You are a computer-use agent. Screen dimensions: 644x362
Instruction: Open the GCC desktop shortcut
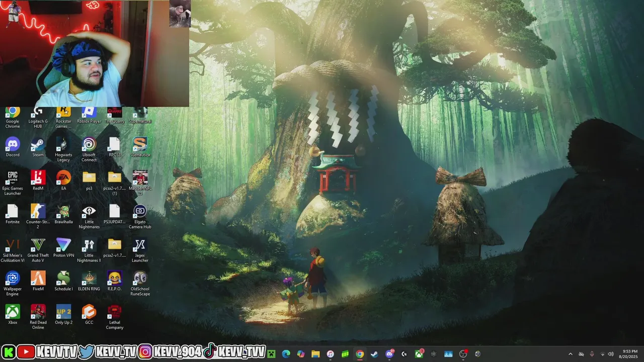pyautogui.click(x=89, y=315)
